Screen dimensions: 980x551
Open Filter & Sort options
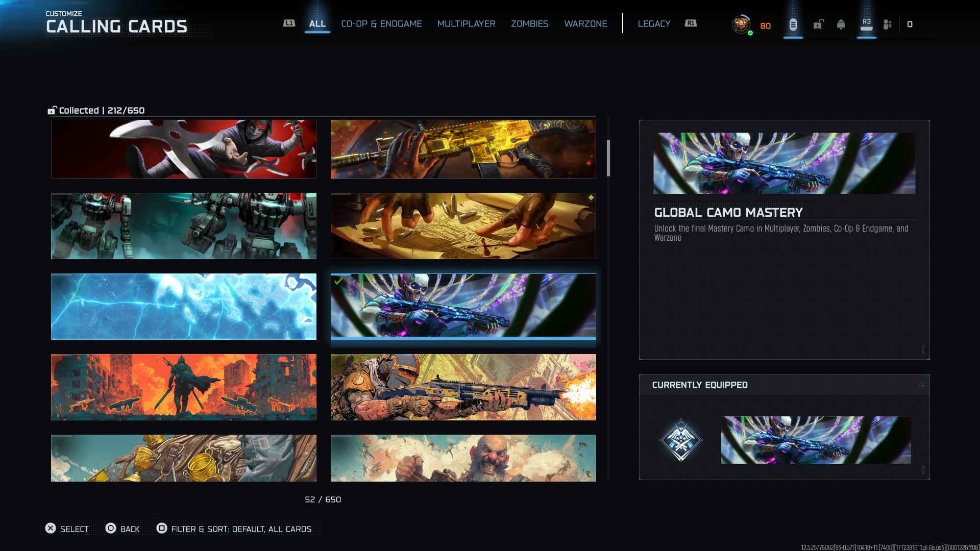tap(241, 529)
